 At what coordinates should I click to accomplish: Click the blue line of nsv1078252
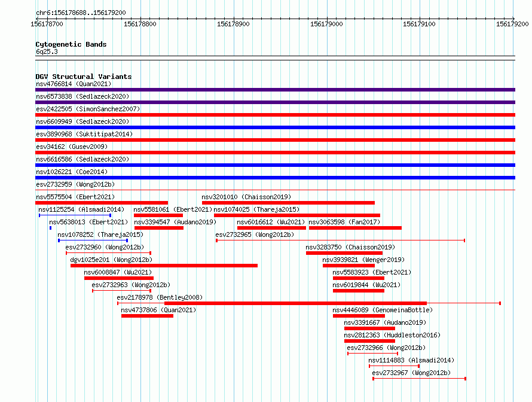coord(93,240)
